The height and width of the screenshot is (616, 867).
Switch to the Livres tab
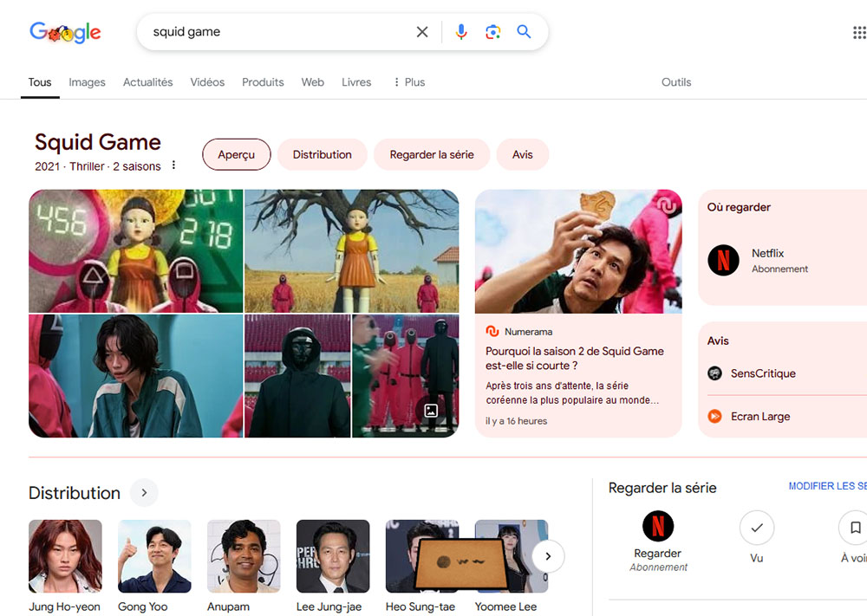(x=356, y=82)
